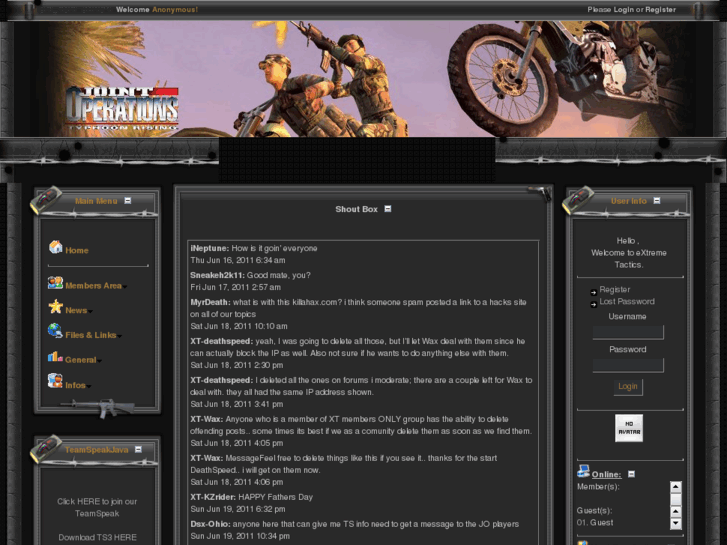
Task: Click Guest(s) list scroll down arrow
Action: tap(676, 523)
